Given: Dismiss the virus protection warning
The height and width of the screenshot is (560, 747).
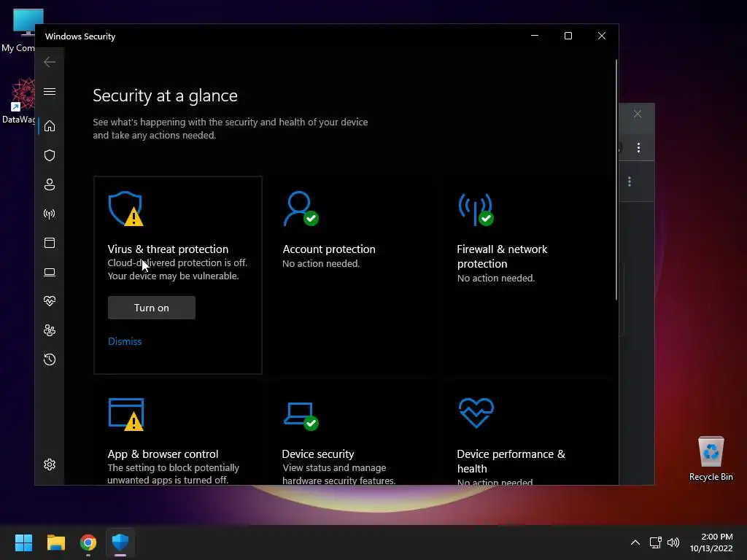Looking at the screenshot, I should [125, 341].
